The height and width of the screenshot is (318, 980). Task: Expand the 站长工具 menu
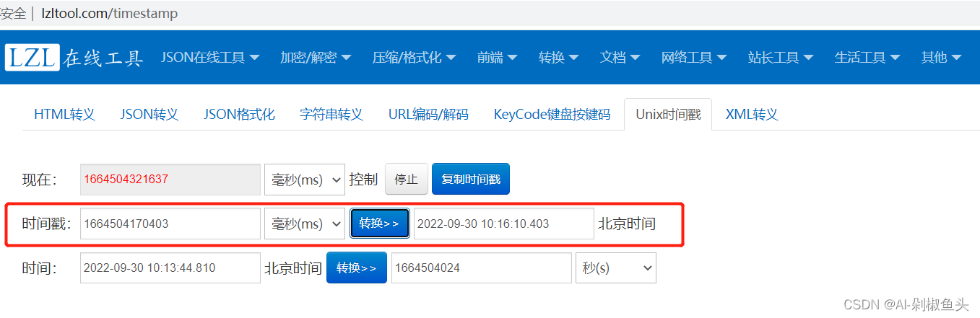click(x=781, y=58)
